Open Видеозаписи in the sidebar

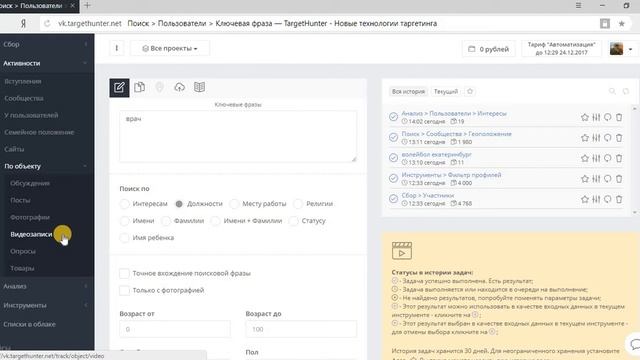(x=31, y=234)
